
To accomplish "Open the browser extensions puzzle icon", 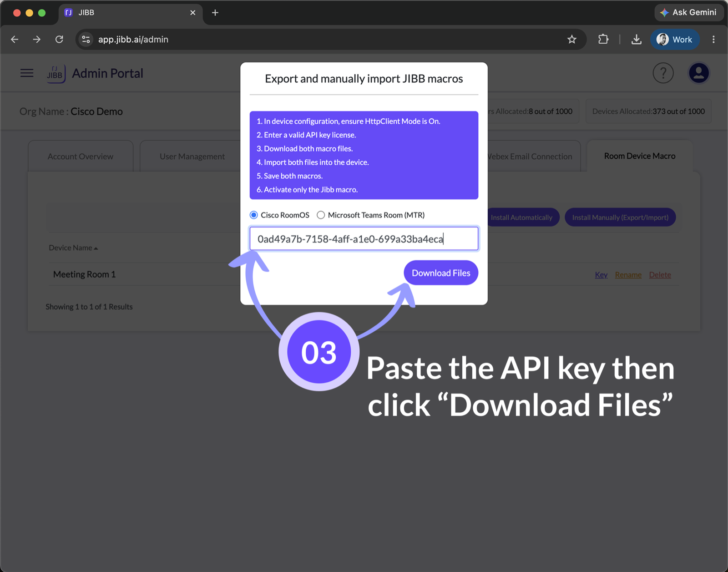I will point(603,40).
